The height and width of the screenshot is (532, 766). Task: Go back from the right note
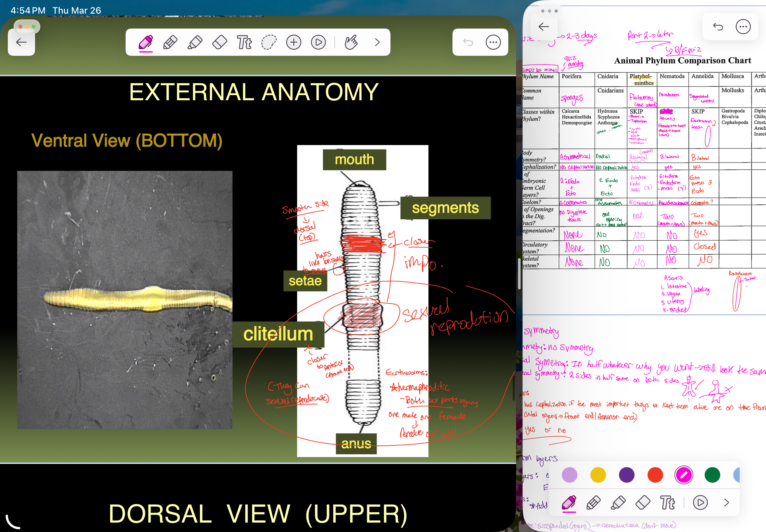coord(544,27)
